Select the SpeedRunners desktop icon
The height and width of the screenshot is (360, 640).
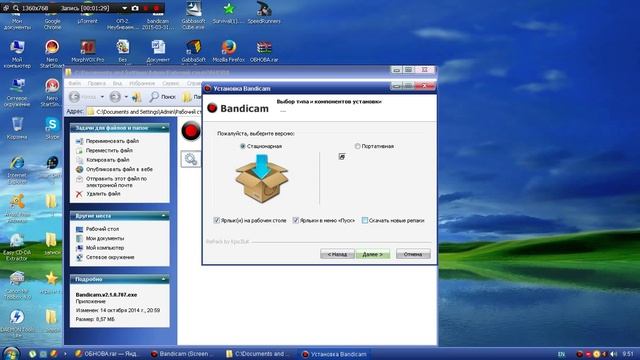[x=264, y=13]
